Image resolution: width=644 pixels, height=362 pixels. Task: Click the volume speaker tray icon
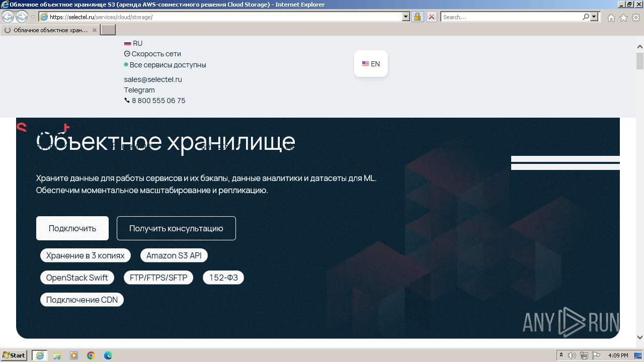[x=572, y=355]
